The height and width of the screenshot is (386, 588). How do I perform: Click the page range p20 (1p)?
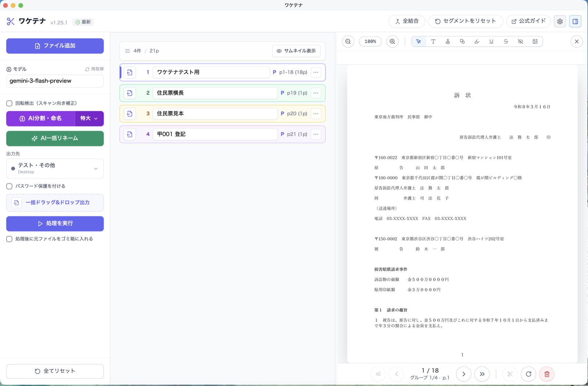pos(297,113)
